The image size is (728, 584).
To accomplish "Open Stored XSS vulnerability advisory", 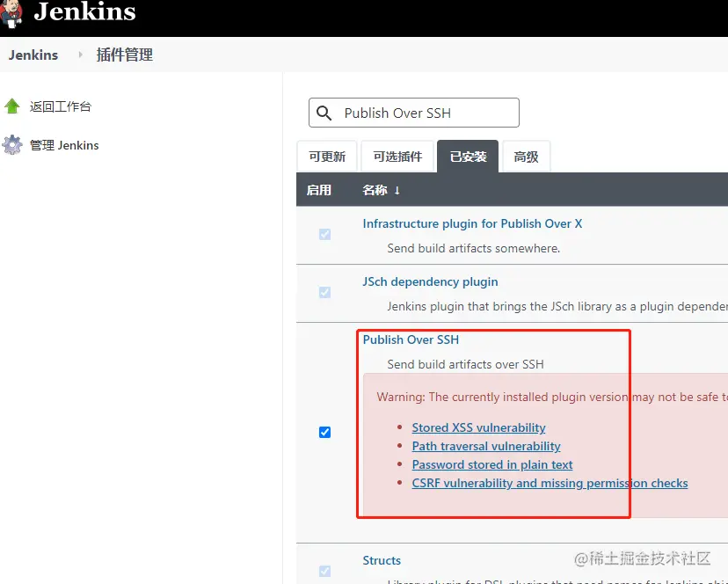I will coord(478,427).
